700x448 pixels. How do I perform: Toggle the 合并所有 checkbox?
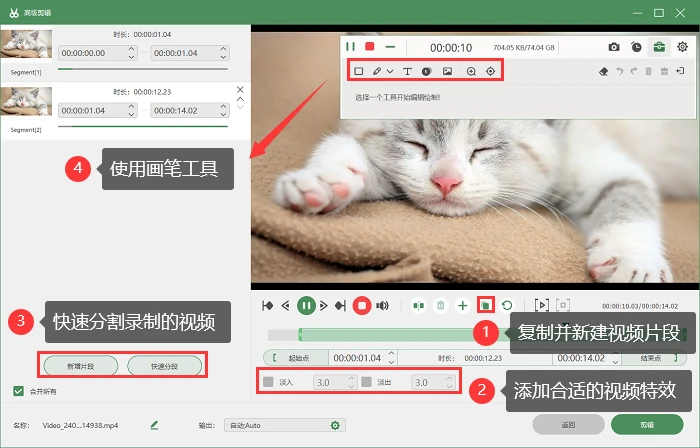[18, 391]
